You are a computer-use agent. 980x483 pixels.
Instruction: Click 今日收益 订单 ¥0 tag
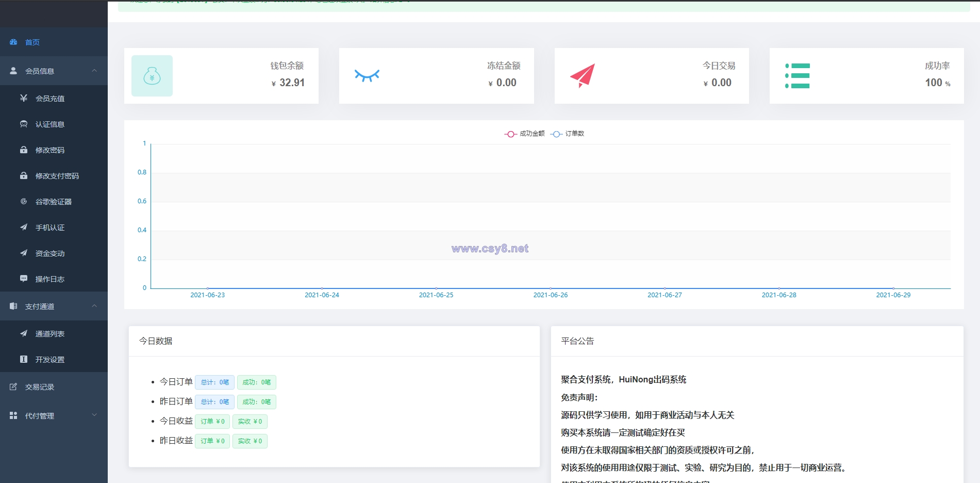click(x=212, y=422)
